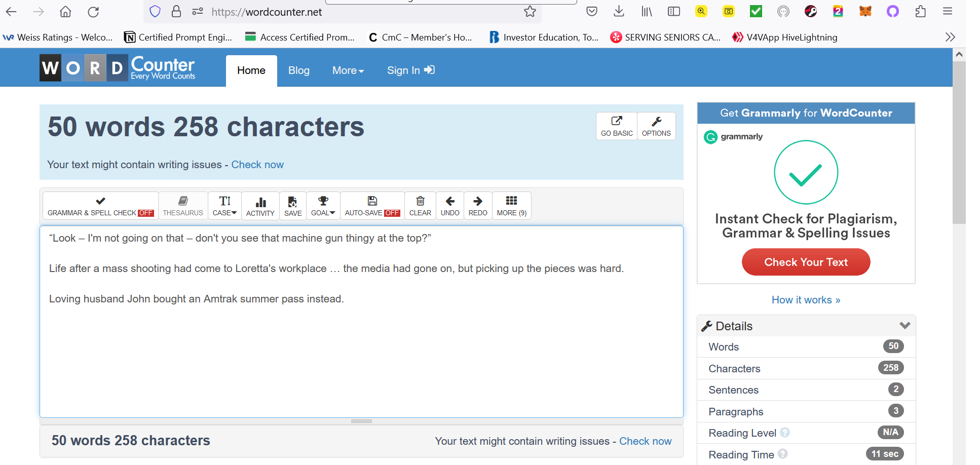Click the Get Grammarly for WordCounter banner
Screen dimensions: 980x465
click(806, 113)
